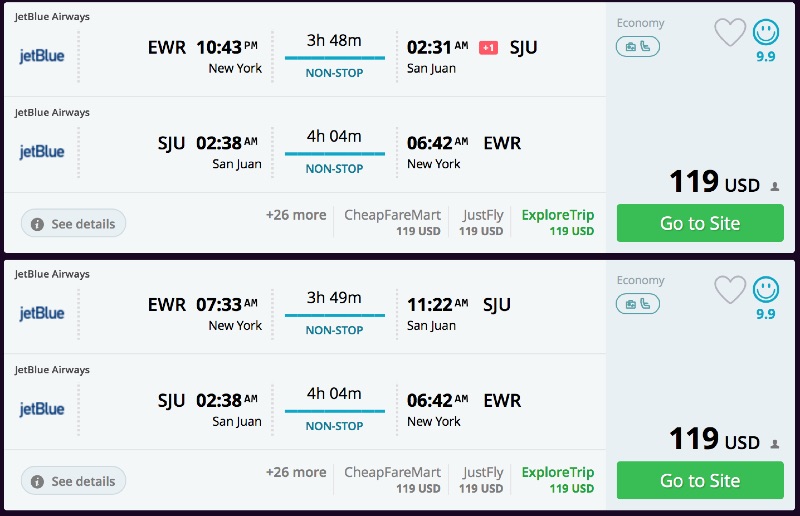Favorite the first flight with heart icon
Screen dimensions: 800x516
[x=730, y=33]
